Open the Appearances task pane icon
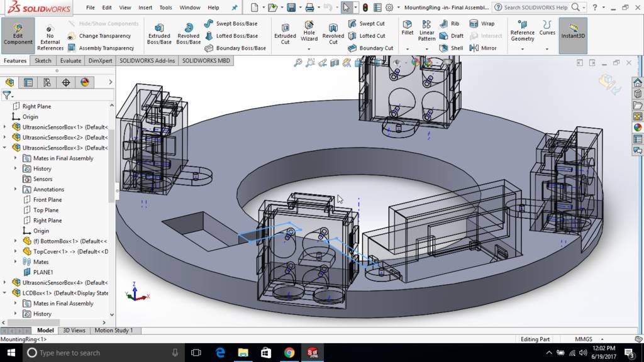This screenshot has height=362, width=644. click(x=638, y=128)
